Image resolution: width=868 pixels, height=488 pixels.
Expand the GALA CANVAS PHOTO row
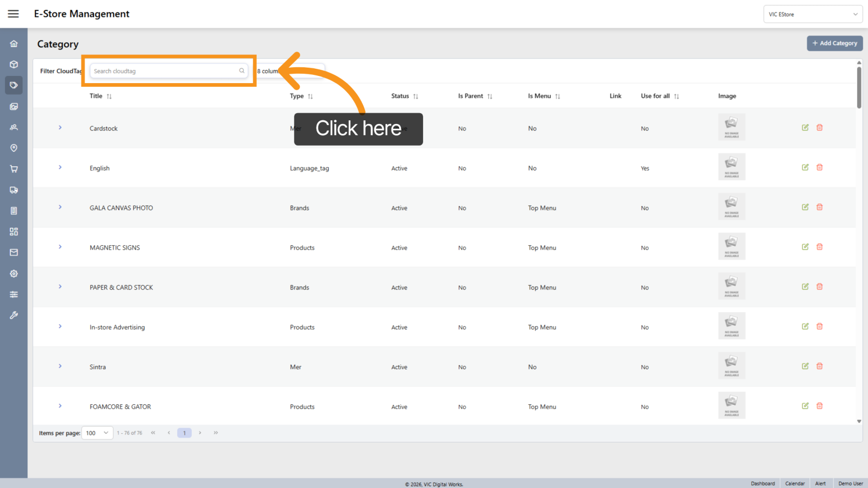click(x=60, y=207)
